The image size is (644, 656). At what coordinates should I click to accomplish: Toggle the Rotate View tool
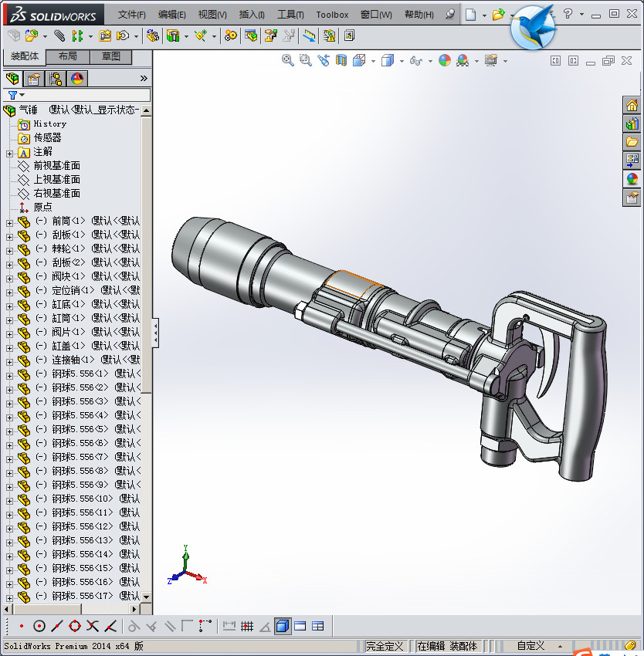(324, 60)
